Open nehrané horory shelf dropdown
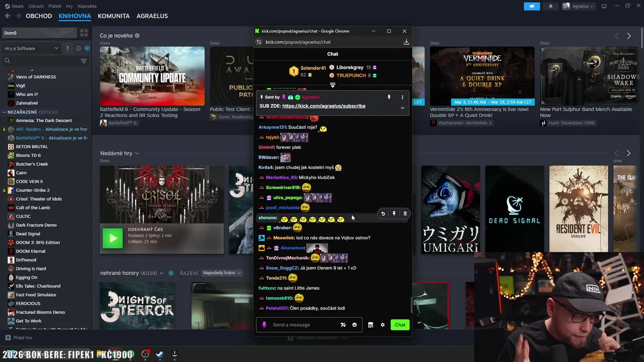 (x=162, y=273)
